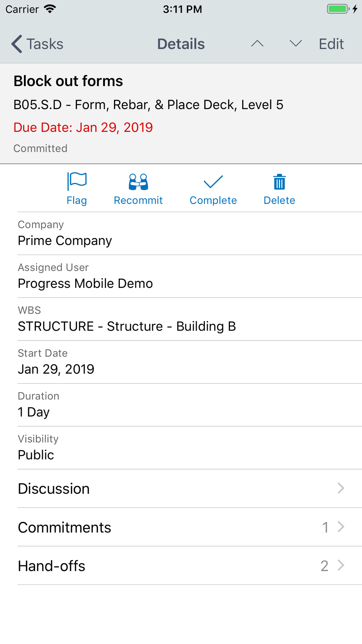
Task: Go to previous task with up chevron
Action: click(257, 44)
